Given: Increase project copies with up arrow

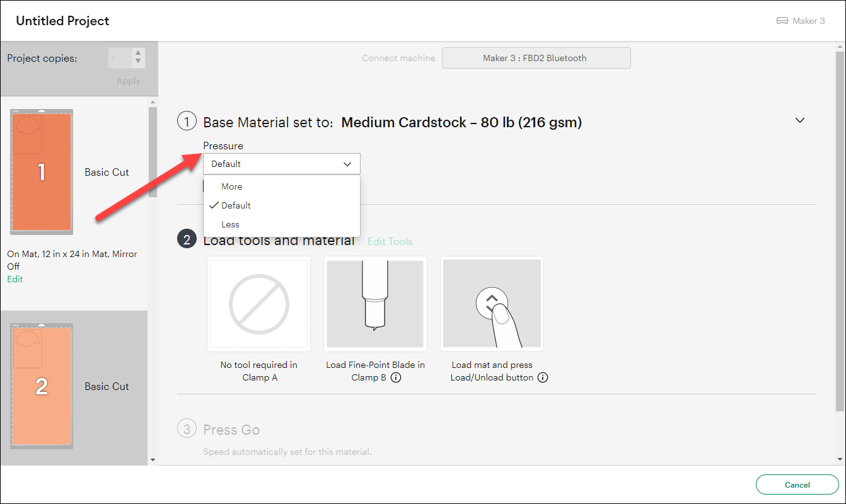Looking at the screenshot, I should point(138,54).
